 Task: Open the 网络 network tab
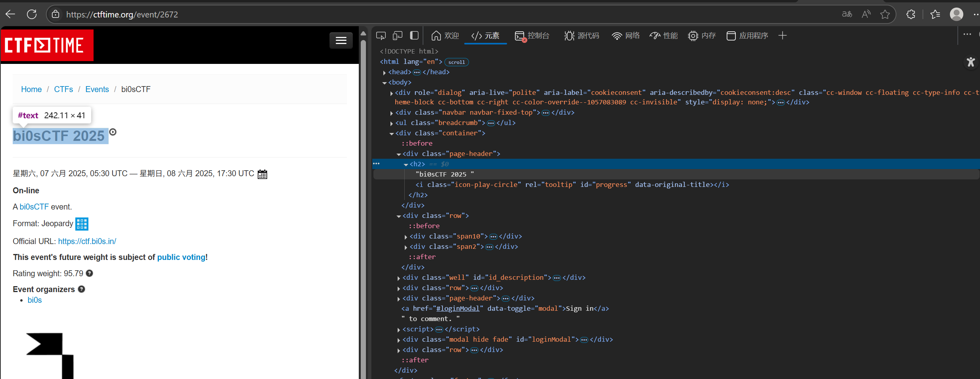(x=626, y=36)
